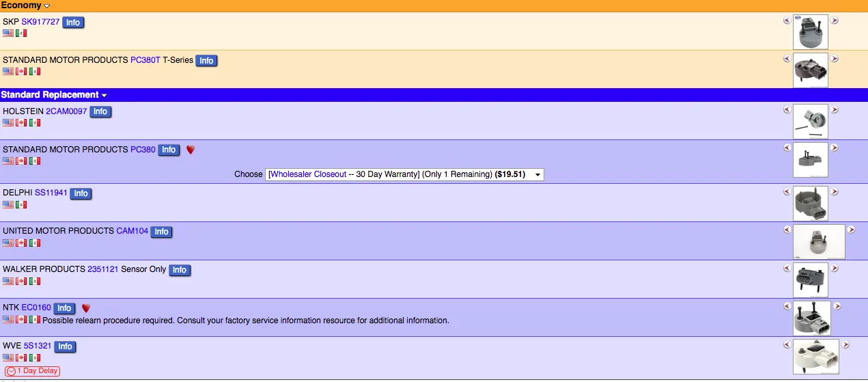Image resolution: width=868 pixels, height=382 pixels.
Task: Collapse the Standard Replacement category header
Action: [54, 94]
